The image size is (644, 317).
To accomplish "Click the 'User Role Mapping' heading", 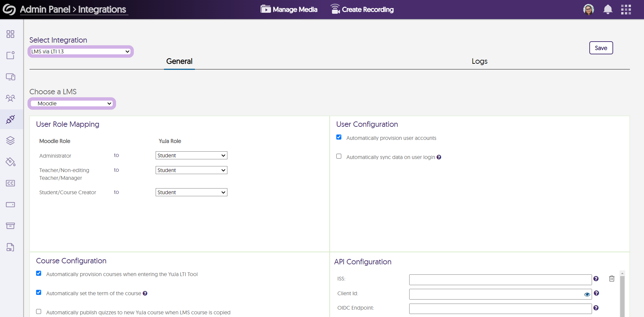I will coord(68,124).
